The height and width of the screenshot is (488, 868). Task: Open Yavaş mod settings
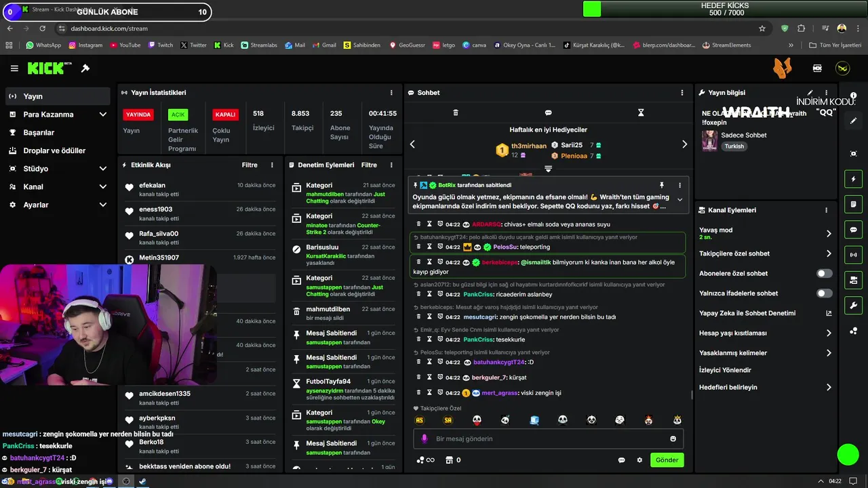point(765,233)
